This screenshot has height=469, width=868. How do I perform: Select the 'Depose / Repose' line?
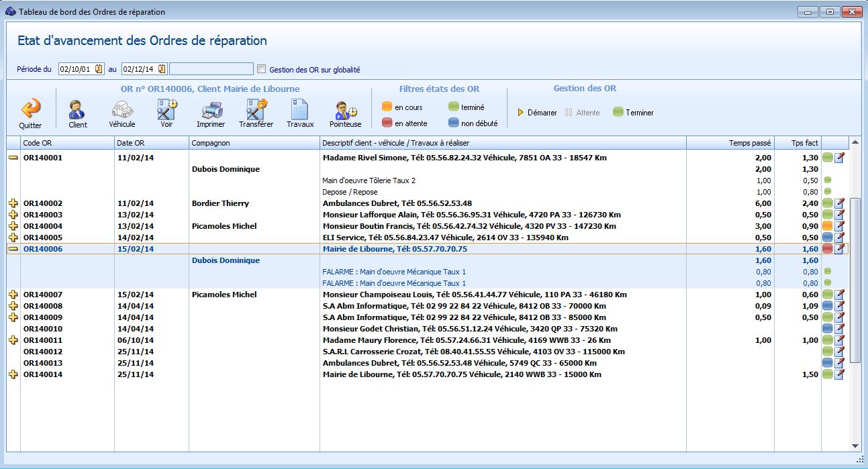point(350,192)
